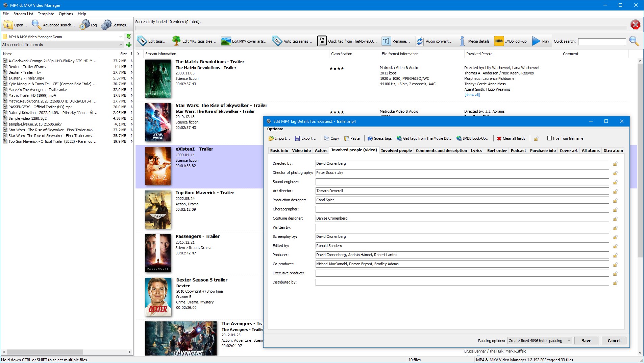Copy tags in the dialog toolbar
Screen dimensions: 644x363
coord(331,138)
